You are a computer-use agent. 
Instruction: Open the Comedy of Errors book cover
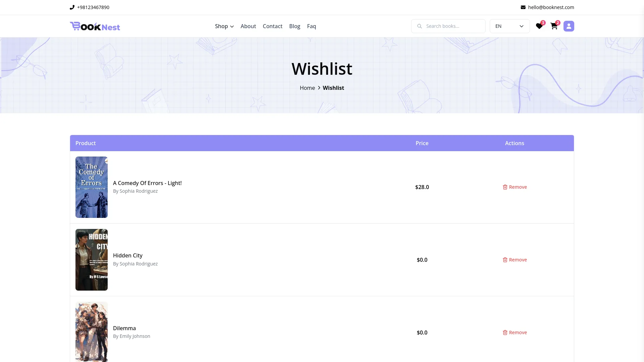click(x=92, y=187)
